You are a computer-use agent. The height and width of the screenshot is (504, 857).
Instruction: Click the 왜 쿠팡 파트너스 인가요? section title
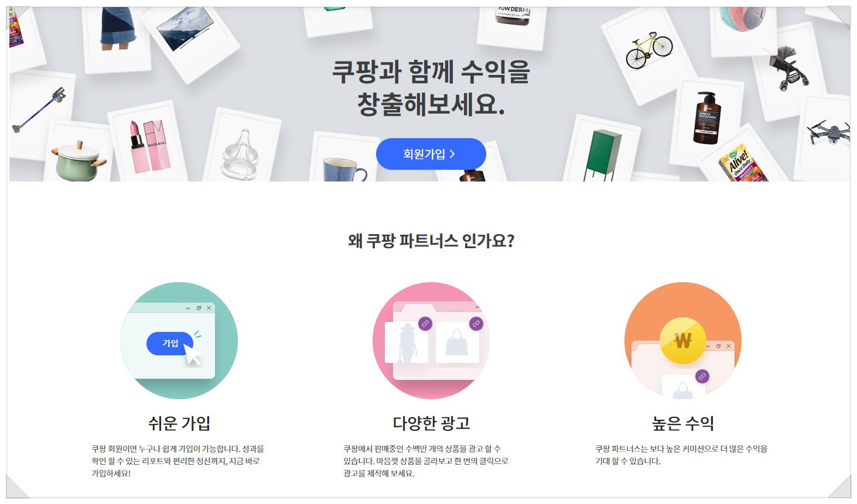point(431,241)
